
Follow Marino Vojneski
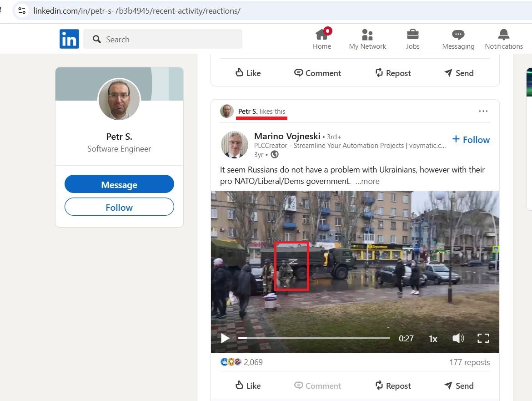(471, 140)
